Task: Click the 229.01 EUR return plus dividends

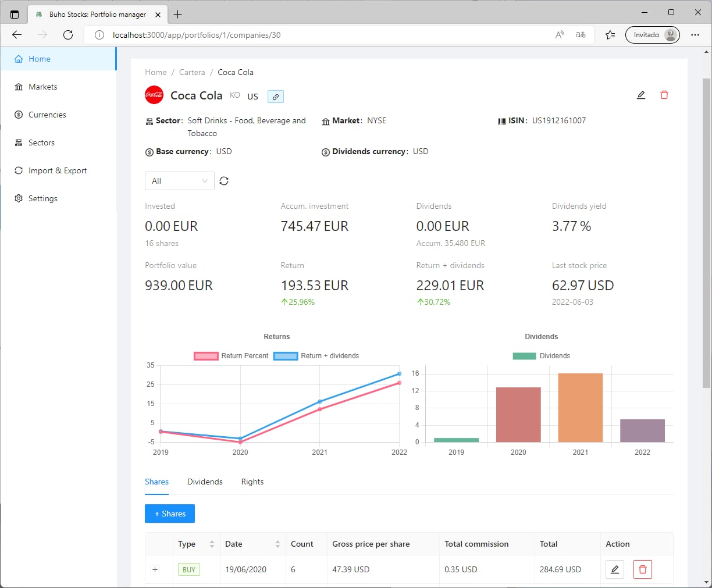Action: tap(450, 286)
